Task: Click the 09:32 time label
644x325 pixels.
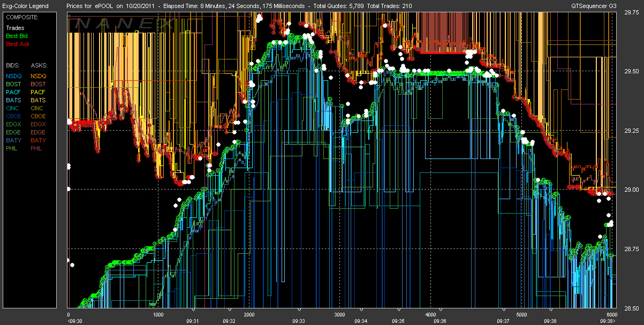Action: tap(229, 321)
